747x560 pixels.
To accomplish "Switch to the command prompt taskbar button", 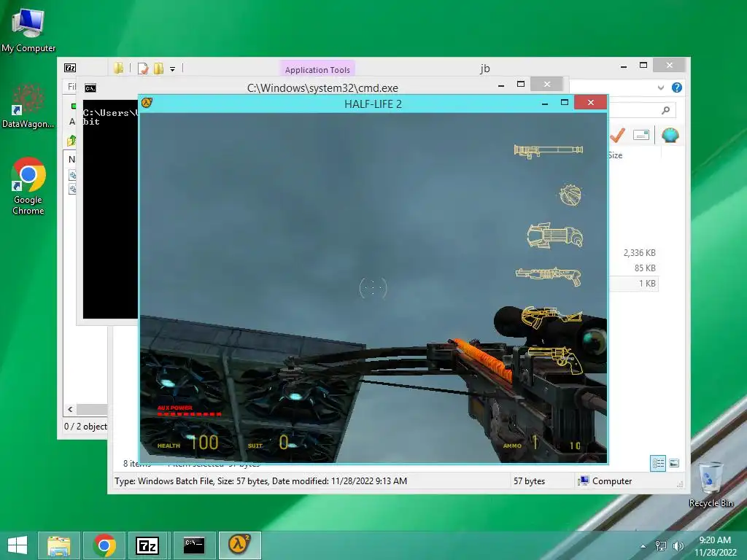I will tap(194, 545).
